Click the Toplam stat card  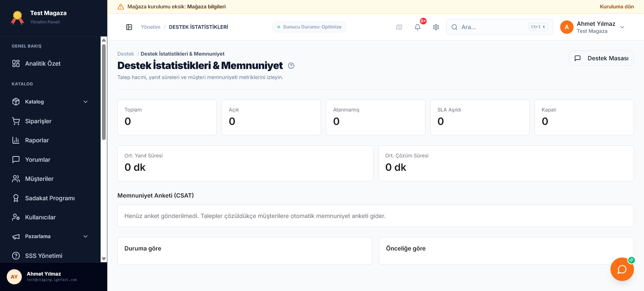tap(167, 118)
